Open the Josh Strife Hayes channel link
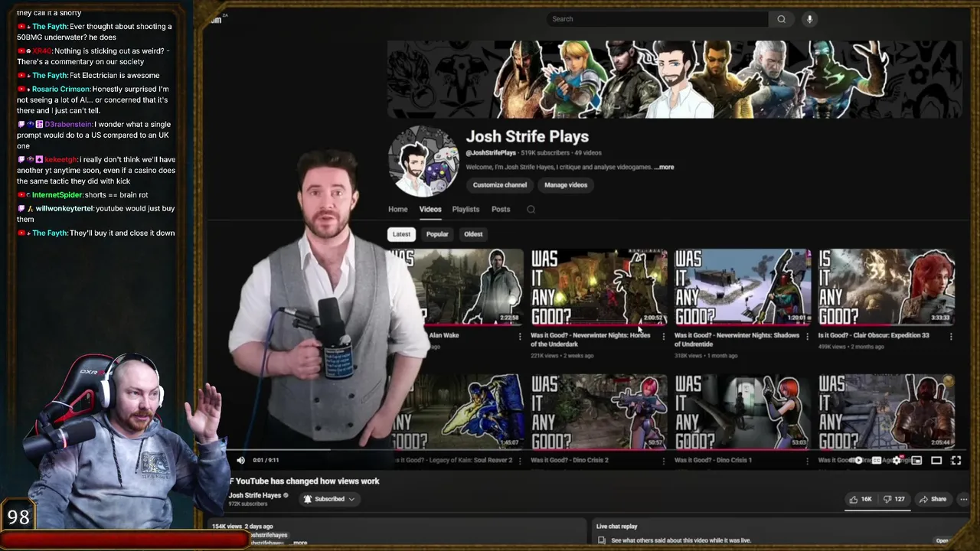 click(x=255, y=495)
